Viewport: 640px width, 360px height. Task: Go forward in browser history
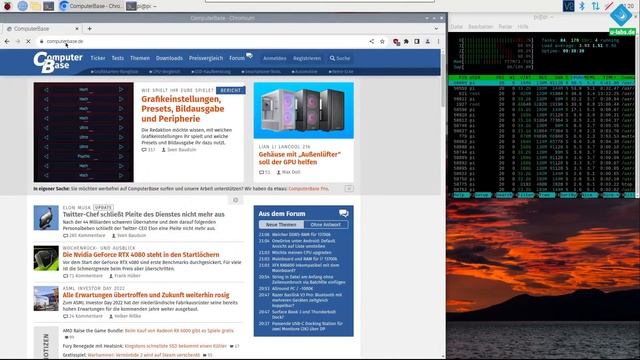point(18,41)
